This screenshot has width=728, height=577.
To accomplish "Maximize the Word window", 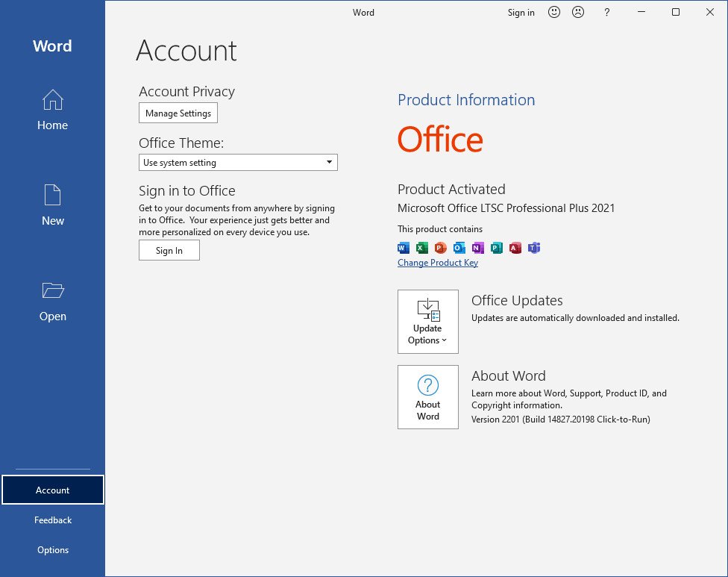I will [x=676, y=12].
